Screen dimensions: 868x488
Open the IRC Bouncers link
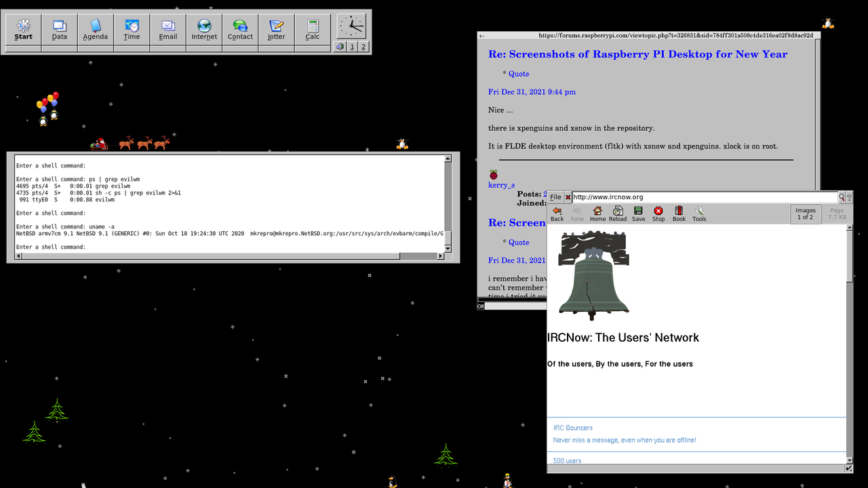(572, 428)
